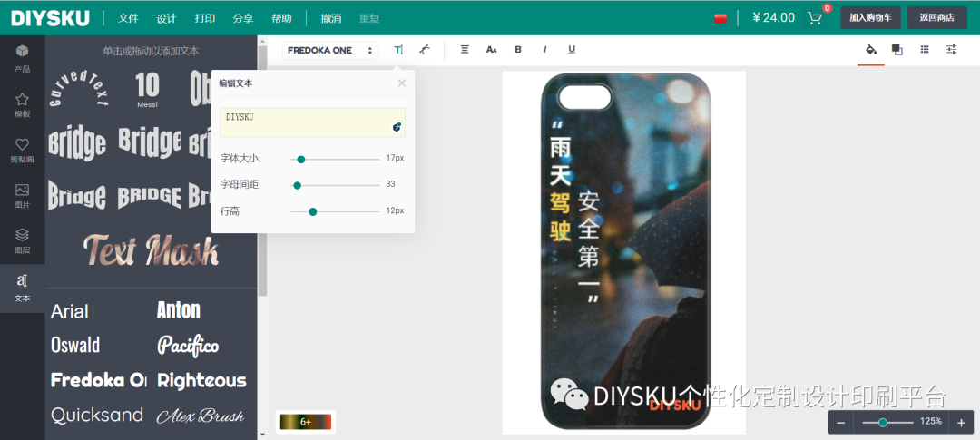Screen dimensions: 980x440
Task: Click 撤消 (Undo)
Action: [x=331, y=18]
